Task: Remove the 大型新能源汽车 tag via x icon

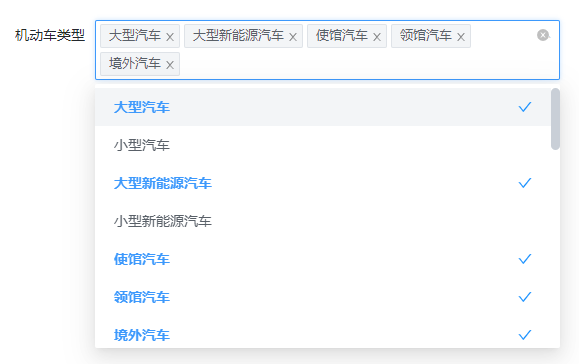Action: tap(293, 37)
